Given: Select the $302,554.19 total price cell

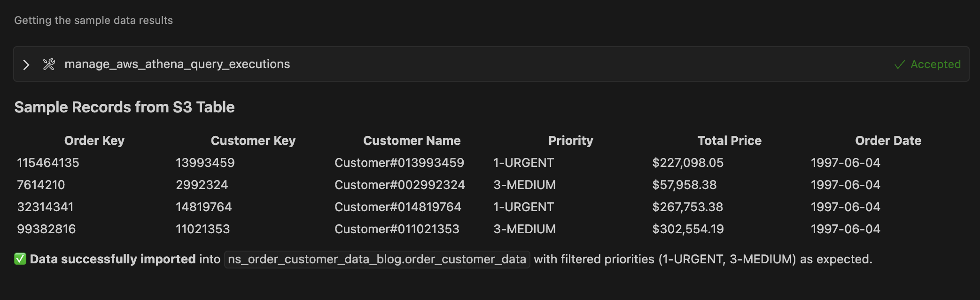Looking at the screenshot, I should [x=688, y=229].
